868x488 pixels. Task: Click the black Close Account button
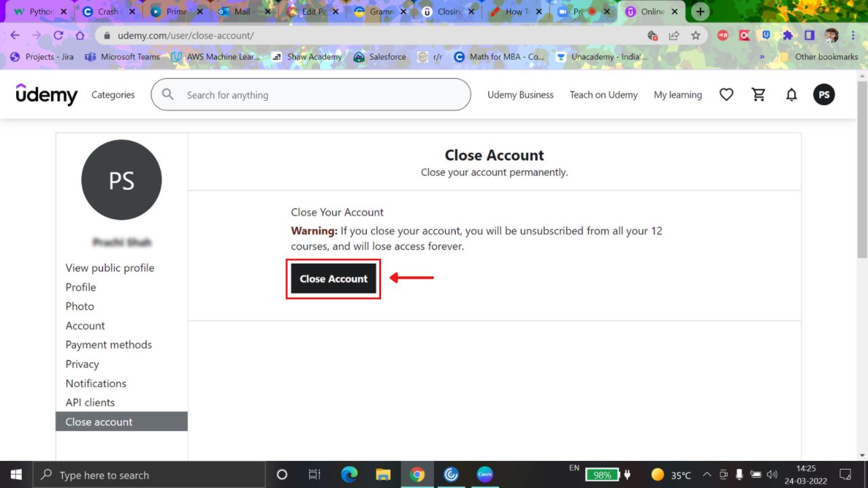tap(333, 279)
